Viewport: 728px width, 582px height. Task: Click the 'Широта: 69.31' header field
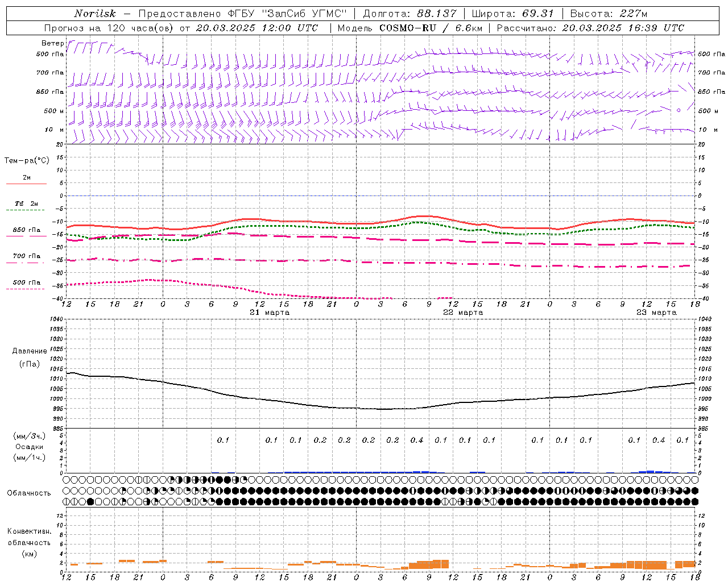click(512, 14)
